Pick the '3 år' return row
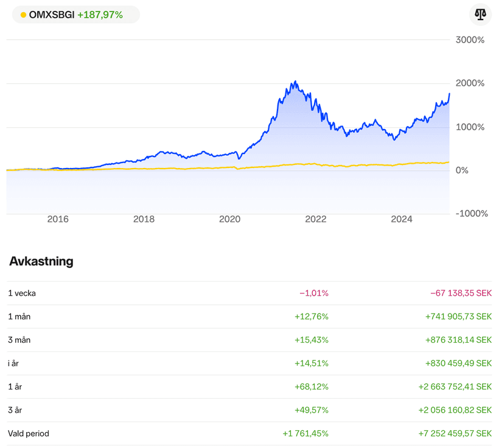Screen dimensions: 499x448 [249, 410]
